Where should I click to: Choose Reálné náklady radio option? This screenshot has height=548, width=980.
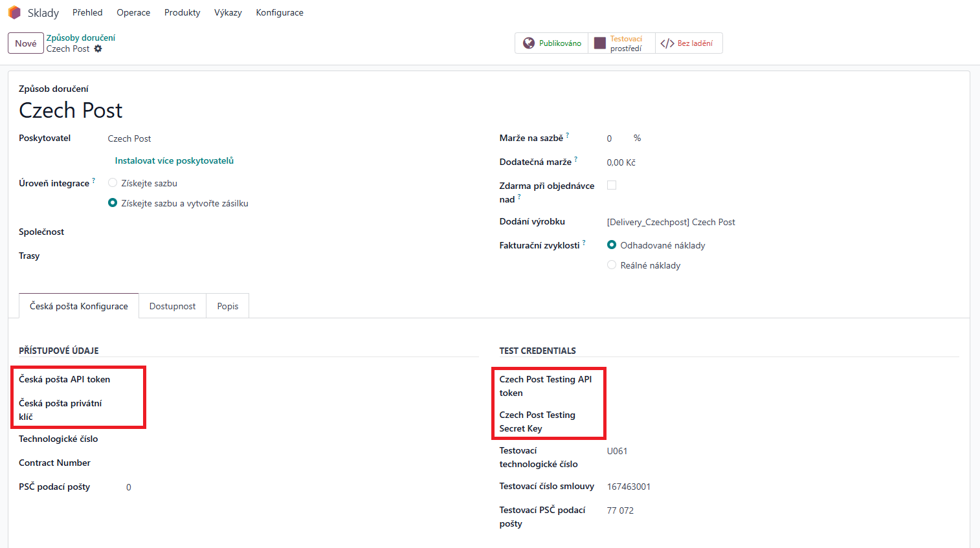612,265
